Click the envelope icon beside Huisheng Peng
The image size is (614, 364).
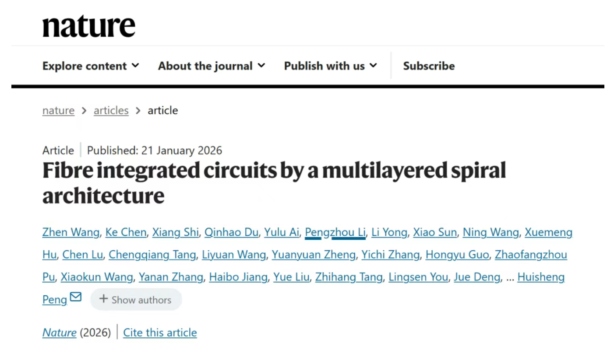point(76,297)
